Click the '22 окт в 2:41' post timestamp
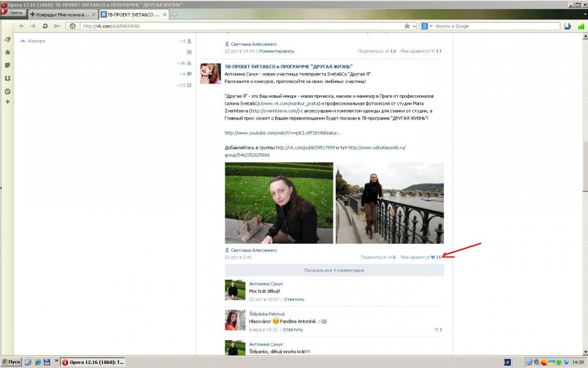The width and height of the screenshot is (588, 368). [x=238, y=258]
